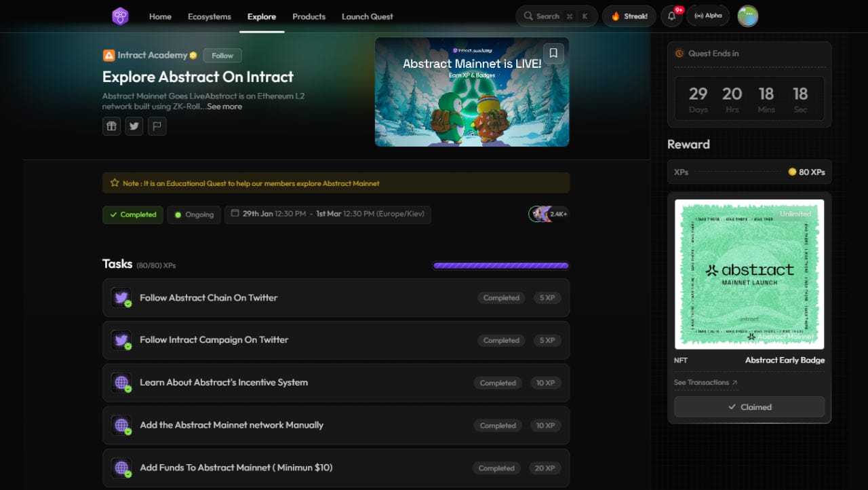The image size is (868, 490).
Task: Expand Follow Intract Campaign On Twitter task
Action: [336, 340]
